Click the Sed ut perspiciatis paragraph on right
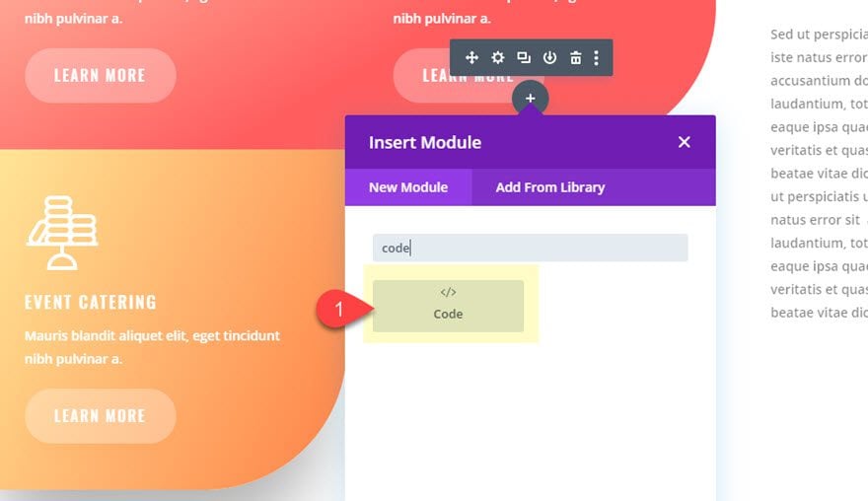Screen dimensions: 868x501 tap(818, 173)
